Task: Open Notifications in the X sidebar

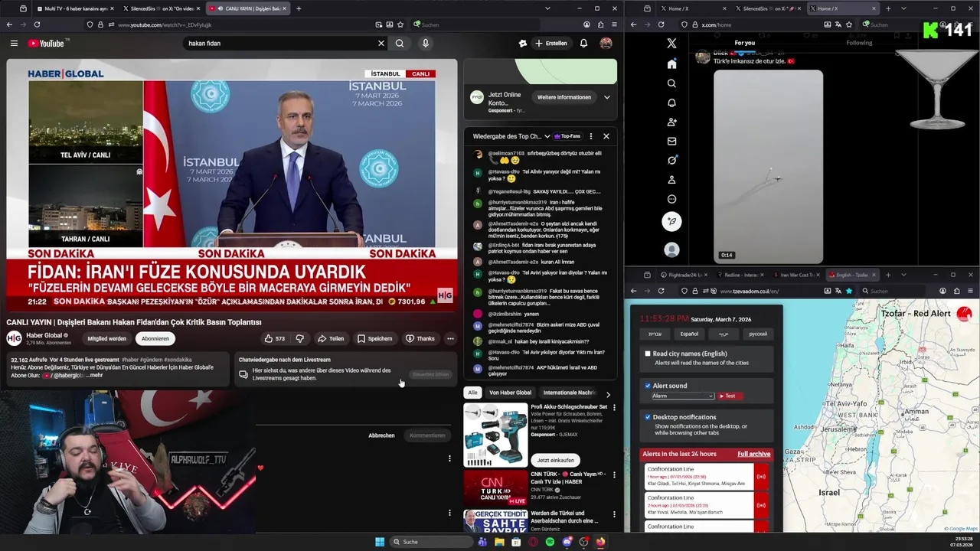Action: [x=671, y=103]
